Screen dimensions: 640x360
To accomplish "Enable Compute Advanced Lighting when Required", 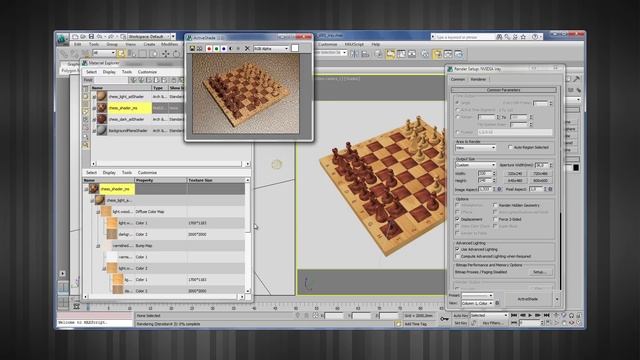I will click(x=458, y=256).
